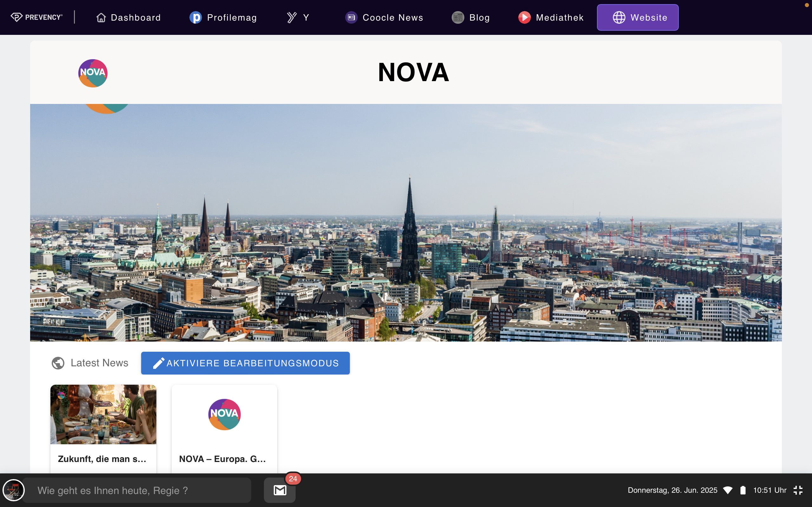Click the Mediathek play icon
This screenshot has height=507, width=812.
coord(524,17)
